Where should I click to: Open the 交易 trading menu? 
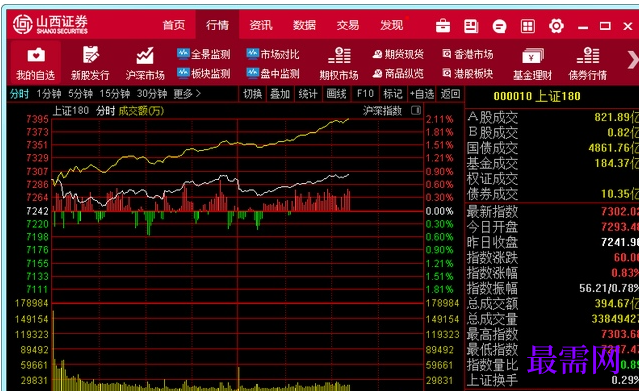[x=348, y=25]
